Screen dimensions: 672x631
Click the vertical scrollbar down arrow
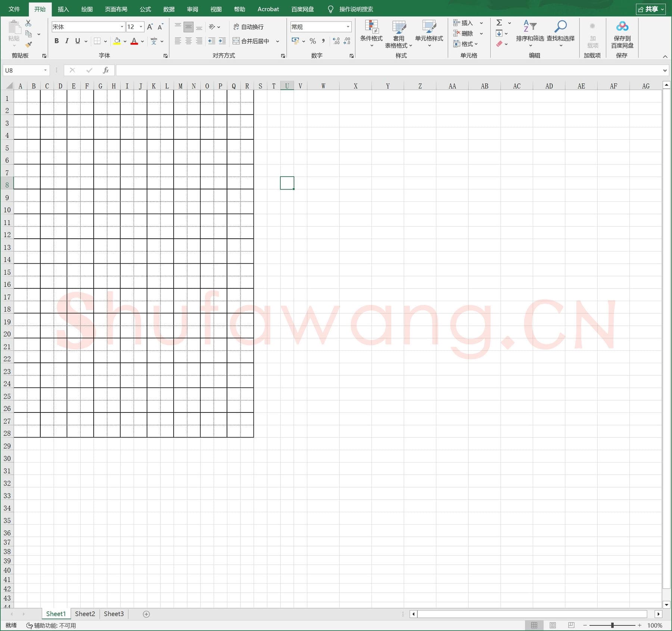pos(666,604)
